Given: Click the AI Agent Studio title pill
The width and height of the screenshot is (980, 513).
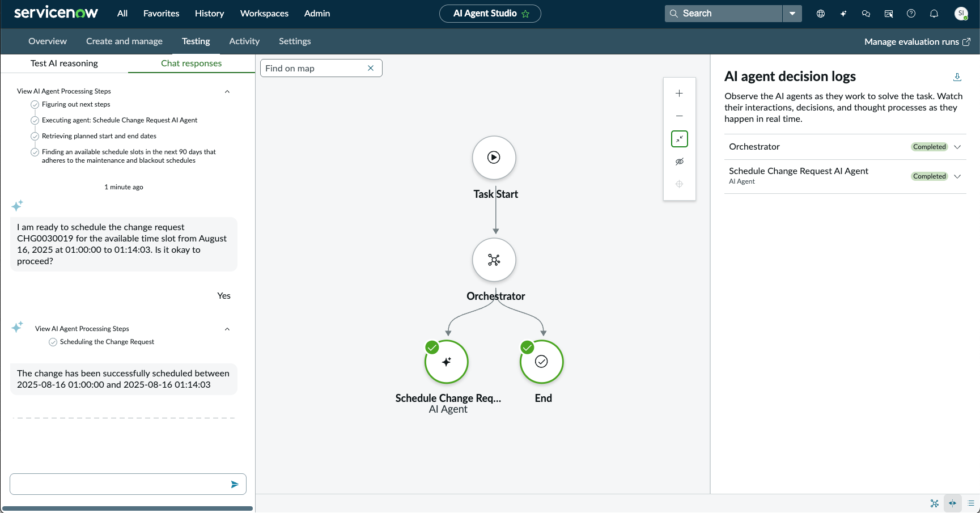Looking at the screenshot, I should click(490, 14).
